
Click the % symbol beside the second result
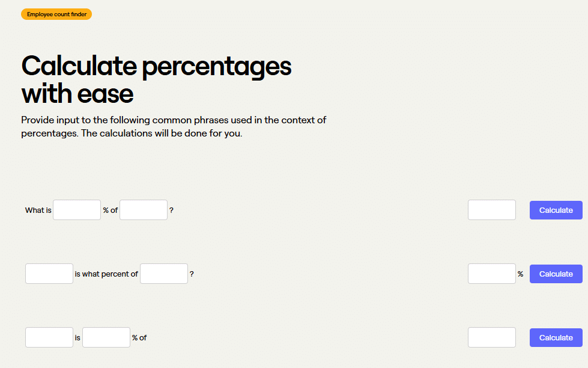point(520,274)
